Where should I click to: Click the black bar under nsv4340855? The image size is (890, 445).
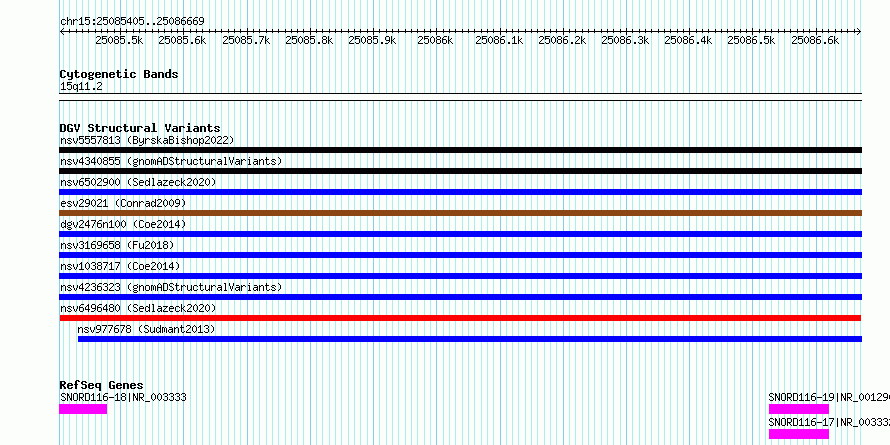coord(460,171)
